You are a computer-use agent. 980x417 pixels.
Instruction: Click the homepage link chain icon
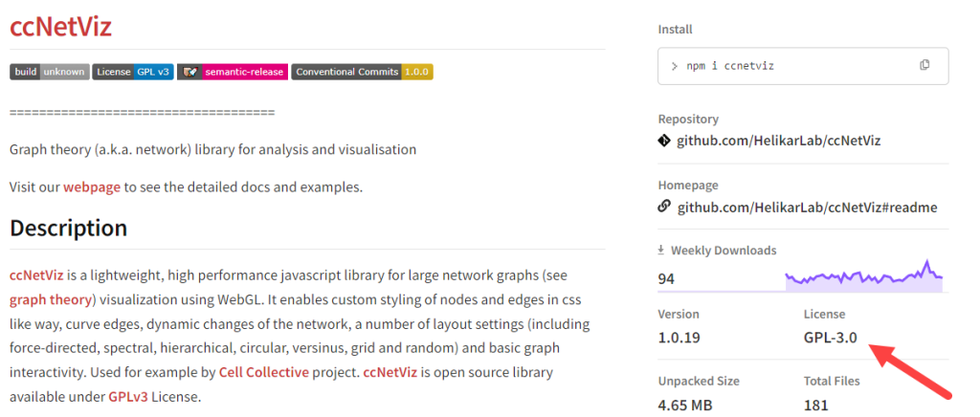click(665, 207)
